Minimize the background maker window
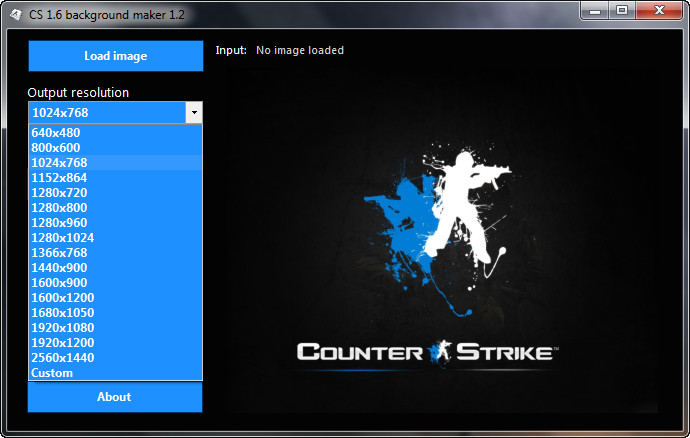This screenshot has width=690, height=438. [595, 11]
